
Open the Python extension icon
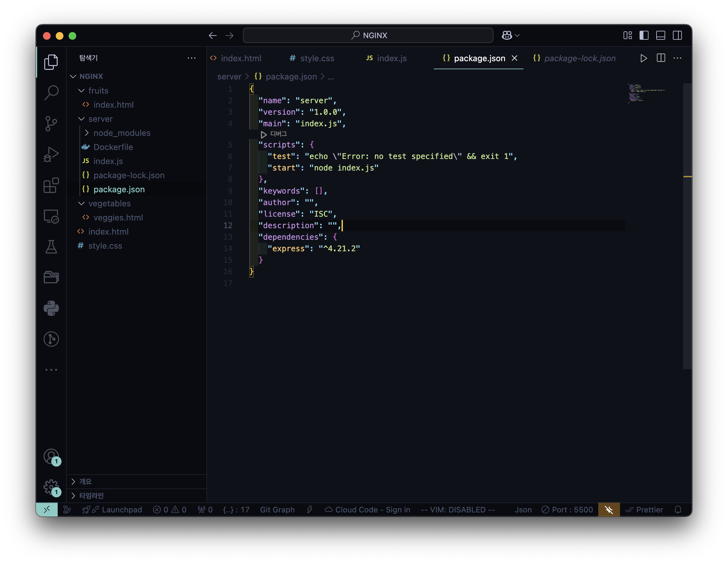(51, 308)
